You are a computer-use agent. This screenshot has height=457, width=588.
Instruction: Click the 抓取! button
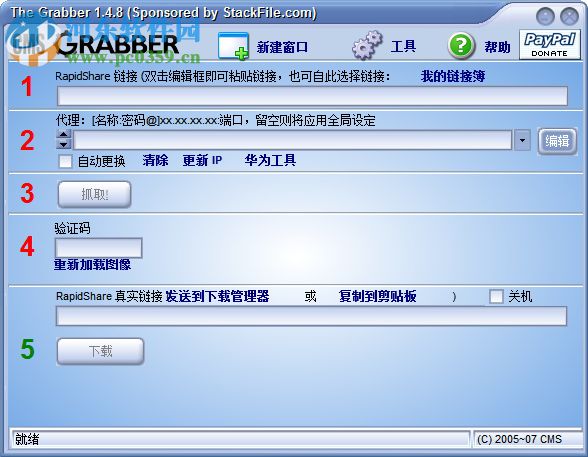pos(94,194)
